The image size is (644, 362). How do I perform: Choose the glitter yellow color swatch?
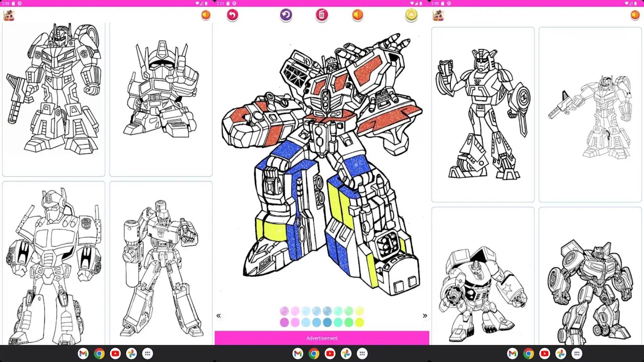click(360, 311)
